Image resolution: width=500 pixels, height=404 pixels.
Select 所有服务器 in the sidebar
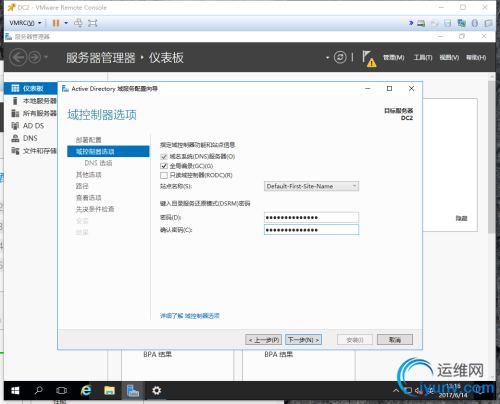(31, 113)
